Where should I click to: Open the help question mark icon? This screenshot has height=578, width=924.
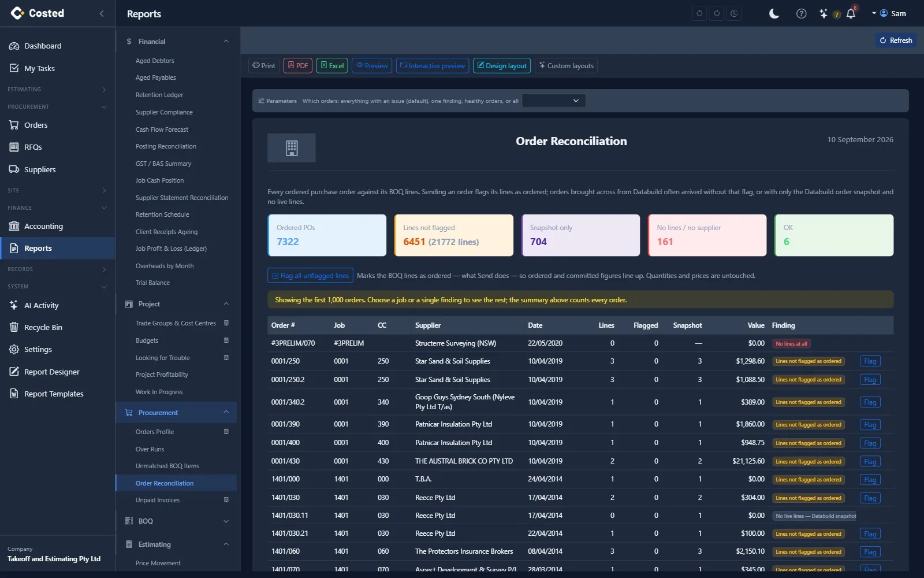pyautogui.click(x=801, y=13)
